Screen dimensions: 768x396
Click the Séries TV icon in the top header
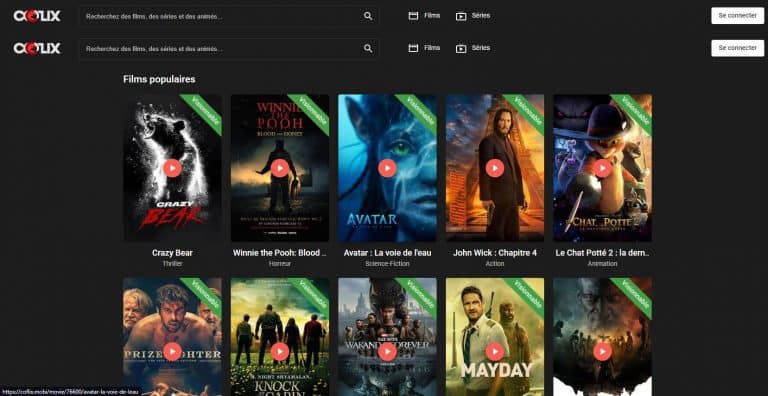(x=461, y=16)
